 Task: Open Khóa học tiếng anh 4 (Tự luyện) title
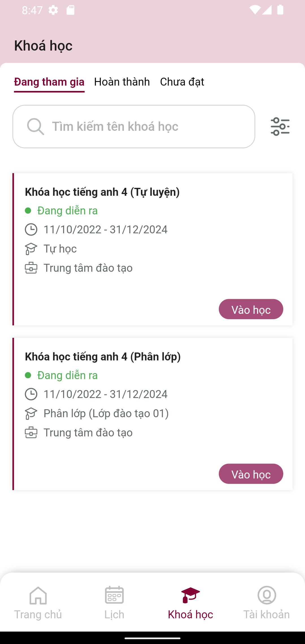click(102, 192)
